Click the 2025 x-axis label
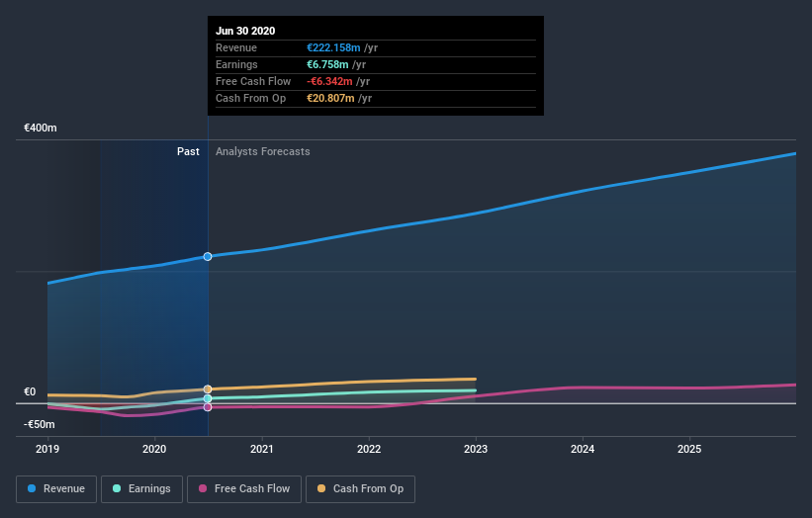Image resolution: width=812 pixels, height=518 pixels. coord(689,449)
